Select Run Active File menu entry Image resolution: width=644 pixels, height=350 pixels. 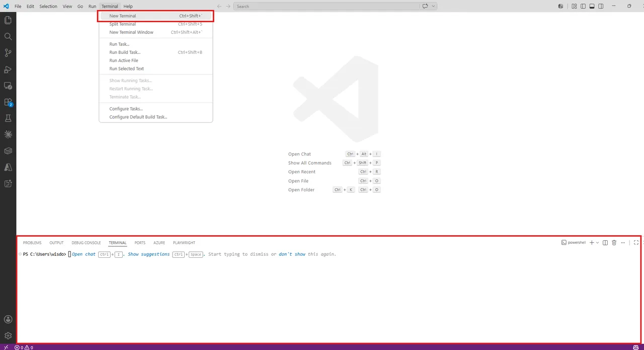pyautogui.click(x=156, y=60)
